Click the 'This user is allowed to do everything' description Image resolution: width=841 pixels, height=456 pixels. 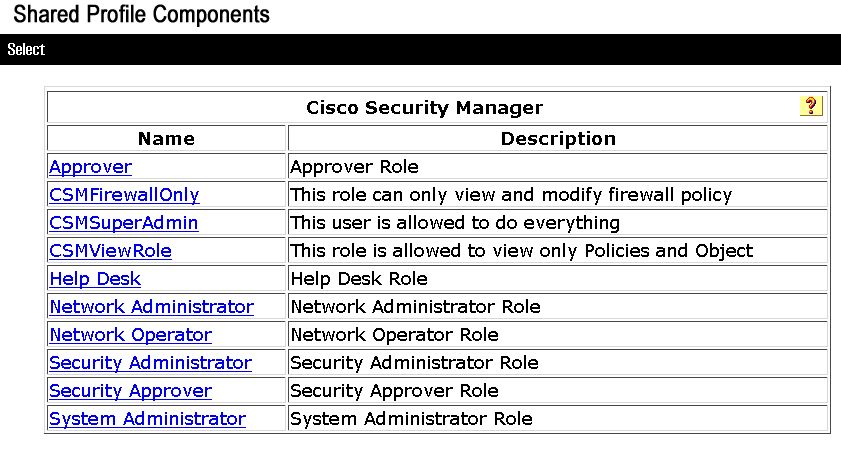455,223
